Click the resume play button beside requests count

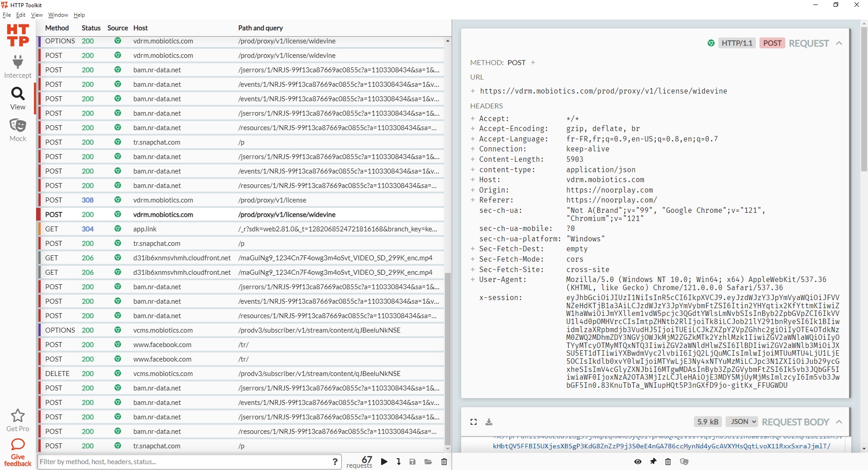pyautogui.click(x=384, y=461)
